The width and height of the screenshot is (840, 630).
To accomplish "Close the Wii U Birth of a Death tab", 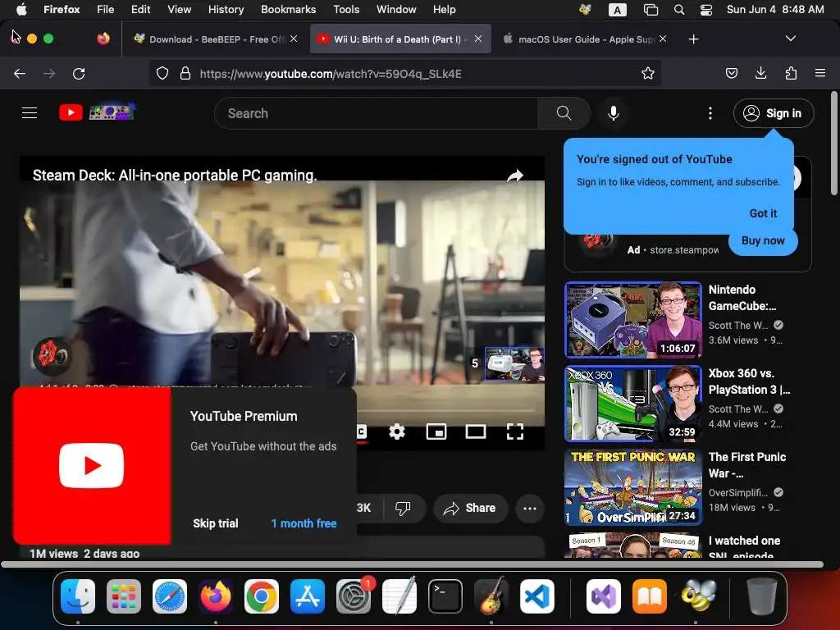I will point(478,39).
